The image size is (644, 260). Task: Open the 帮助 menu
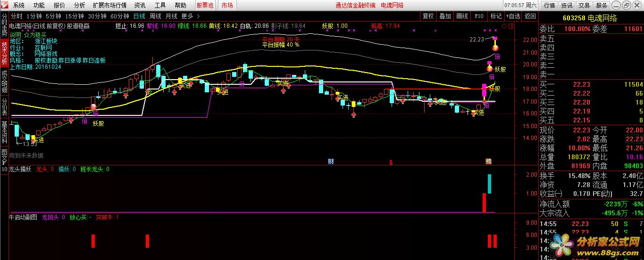pyautogui.click(x=180, y=5)
